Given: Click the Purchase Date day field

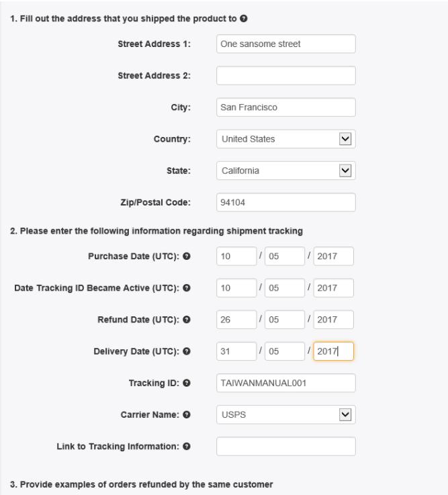Looking at the screenshot, I should pos(236,257).
